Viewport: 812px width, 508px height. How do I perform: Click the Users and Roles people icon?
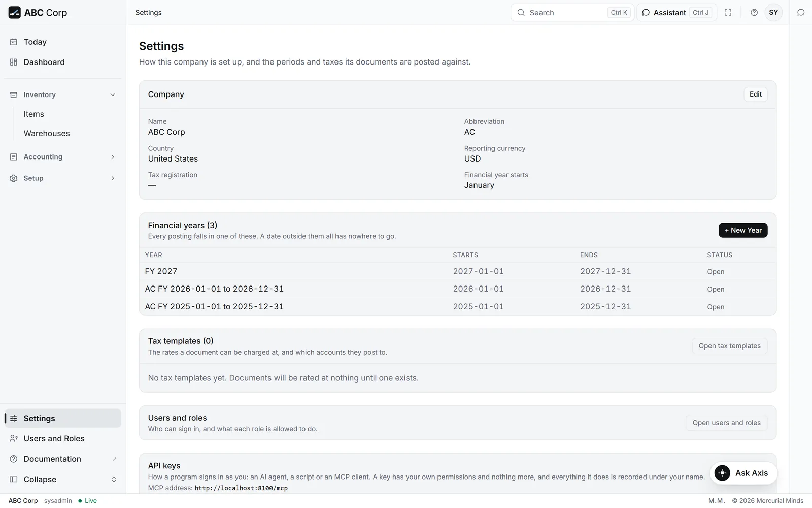(x=14, y=438)
